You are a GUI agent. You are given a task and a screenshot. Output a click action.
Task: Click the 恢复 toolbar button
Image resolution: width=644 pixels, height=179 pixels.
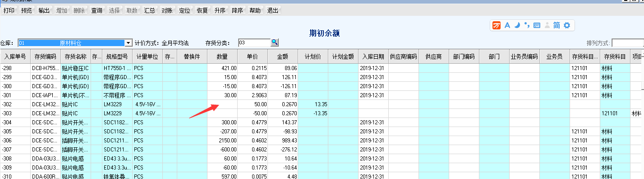pyautogui.click(x=202, y=10)
